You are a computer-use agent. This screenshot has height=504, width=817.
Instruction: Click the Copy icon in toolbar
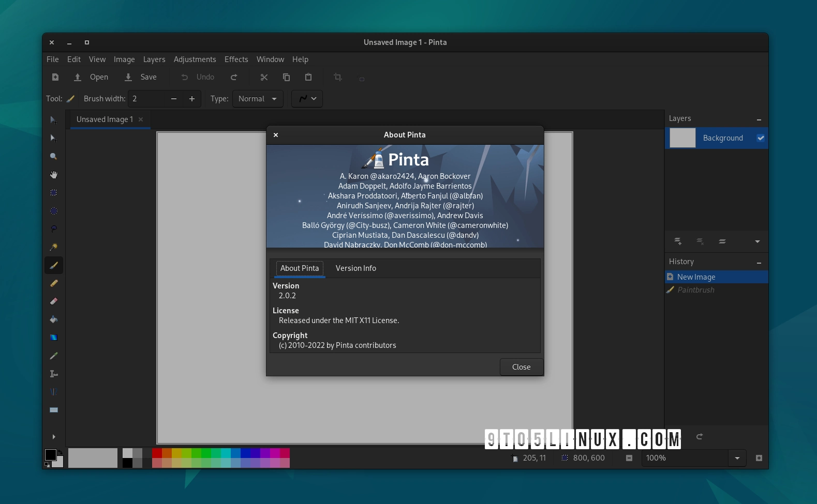click(x=286, y=77)
